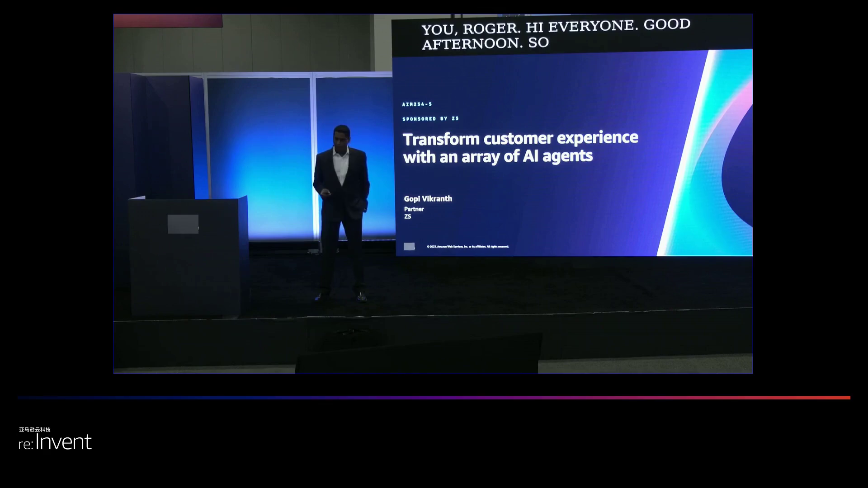868x488 pixels.
Task: Click the copyright notice on the slide
Action: point(467,247)
